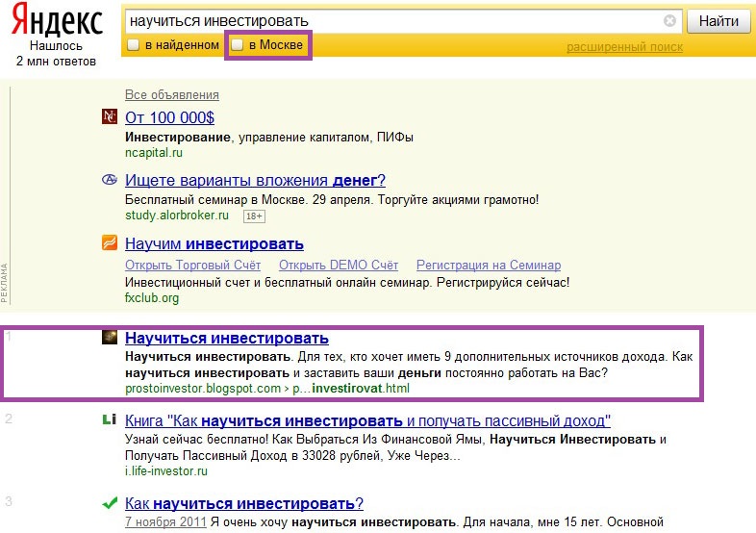The image size is (756, 533).
Task: Click the ncapital.ru favicon next to От 100 000$
Action: tap(110, 116)
